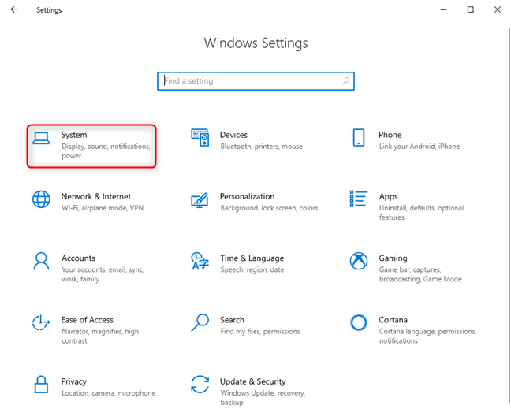Click magnifier icon inside search box
The image size is (511, 420).
pos(345,80)
